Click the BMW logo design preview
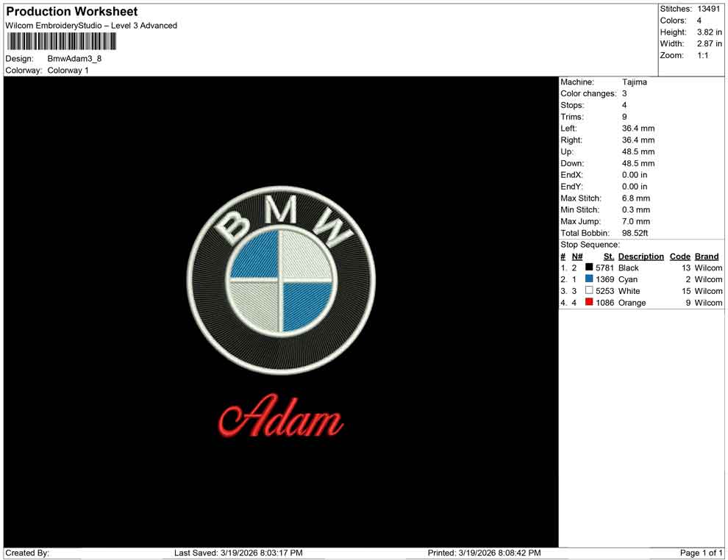The image size is (728, 560). [x=282, y=278]
